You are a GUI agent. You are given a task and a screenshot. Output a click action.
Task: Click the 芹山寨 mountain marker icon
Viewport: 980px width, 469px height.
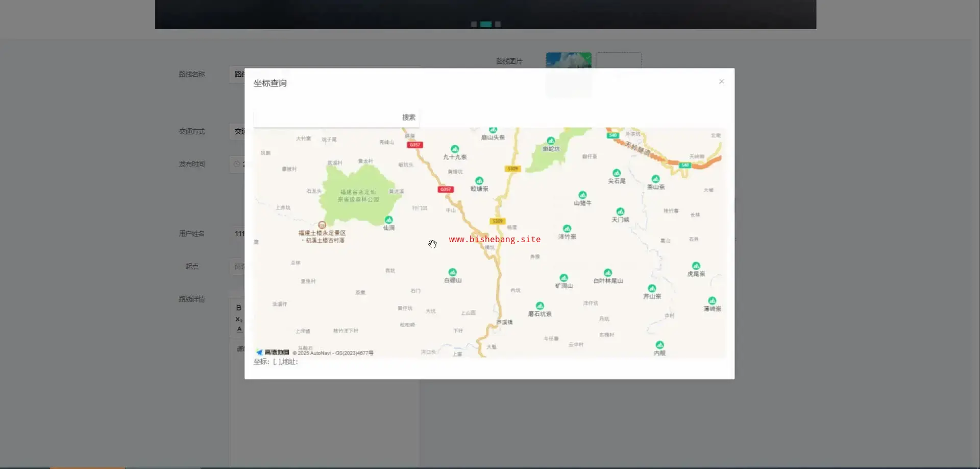click(652, 289)
